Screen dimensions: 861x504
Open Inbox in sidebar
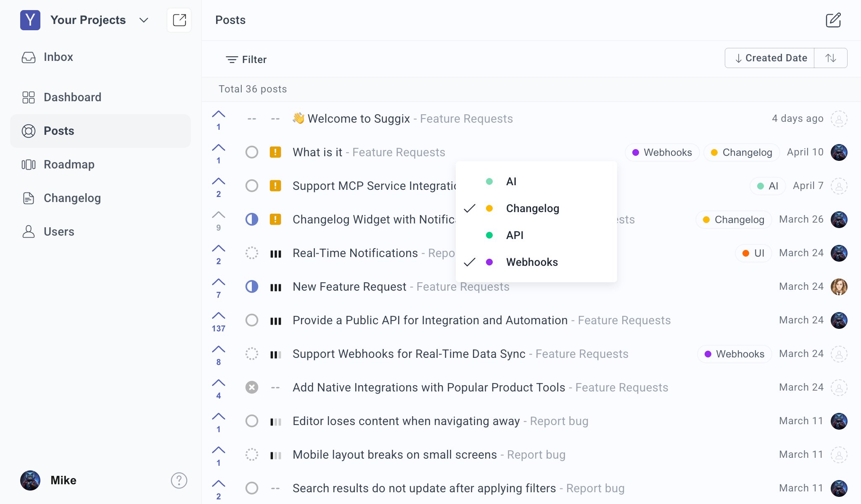pos(100,57)
